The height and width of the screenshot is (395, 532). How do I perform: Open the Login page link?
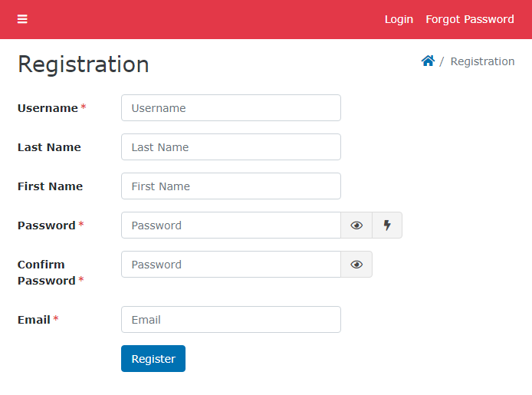[x=399, y=19]
